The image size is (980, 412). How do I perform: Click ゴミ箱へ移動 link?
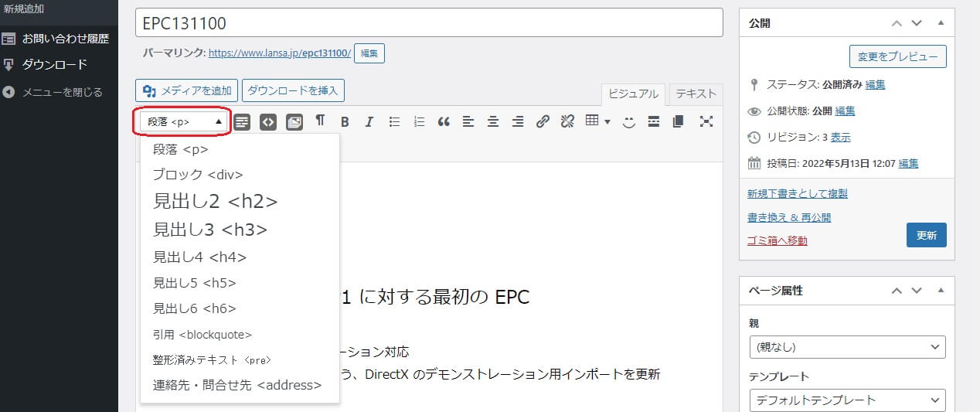[x=778, y=241]
